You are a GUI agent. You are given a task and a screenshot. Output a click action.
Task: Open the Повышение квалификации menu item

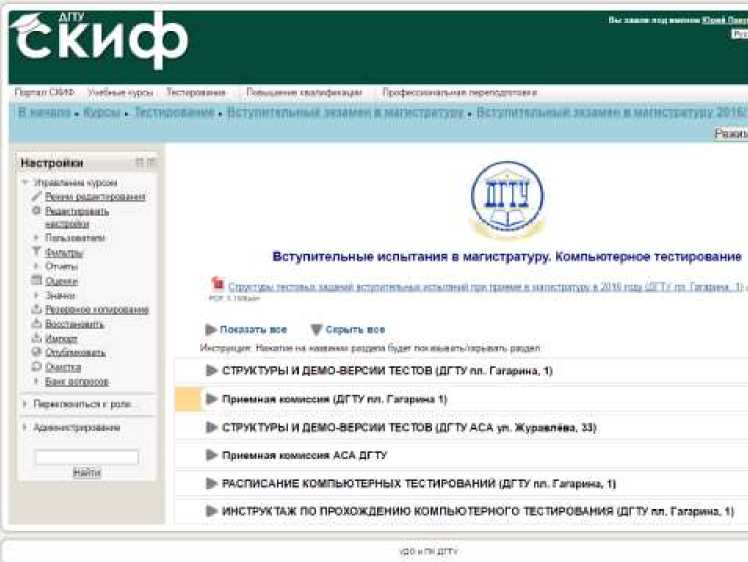coord(304,92)
